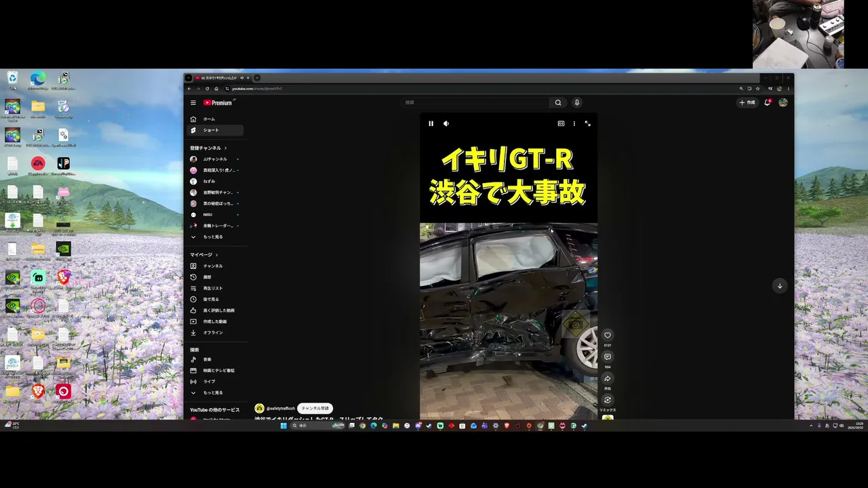Bookmark this page with star icon

coord(758,89)
